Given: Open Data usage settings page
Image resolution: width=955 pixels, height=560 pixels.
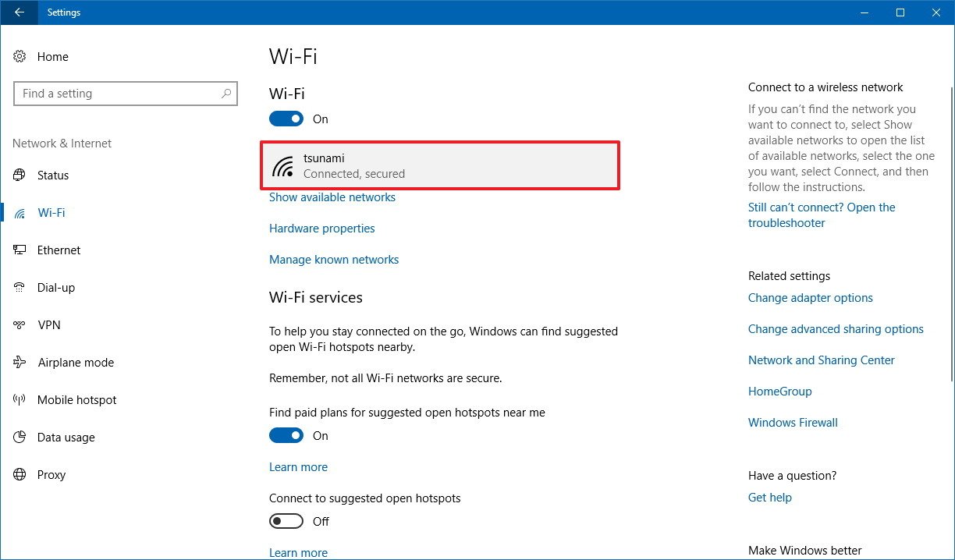Looking at the screenshot, I should click(x=66, y=438).
